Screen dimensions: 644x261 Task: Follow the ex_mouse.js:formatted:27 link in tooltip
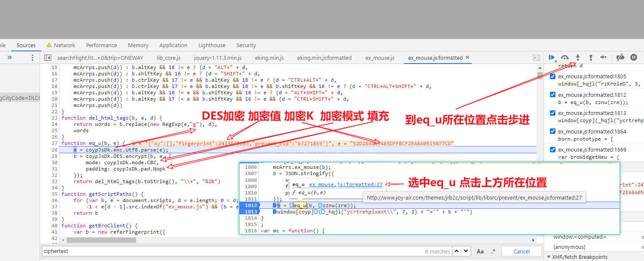tap(346, 184)
